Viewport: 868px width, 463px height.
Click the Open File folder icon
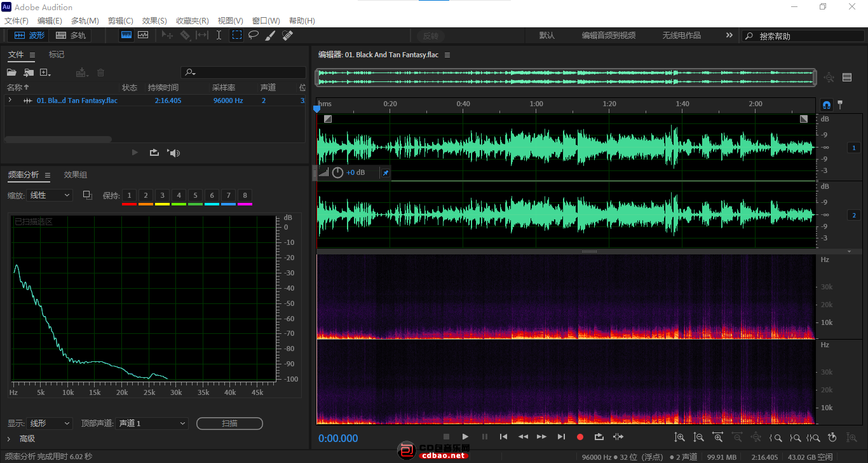click(x=11, y=73)
